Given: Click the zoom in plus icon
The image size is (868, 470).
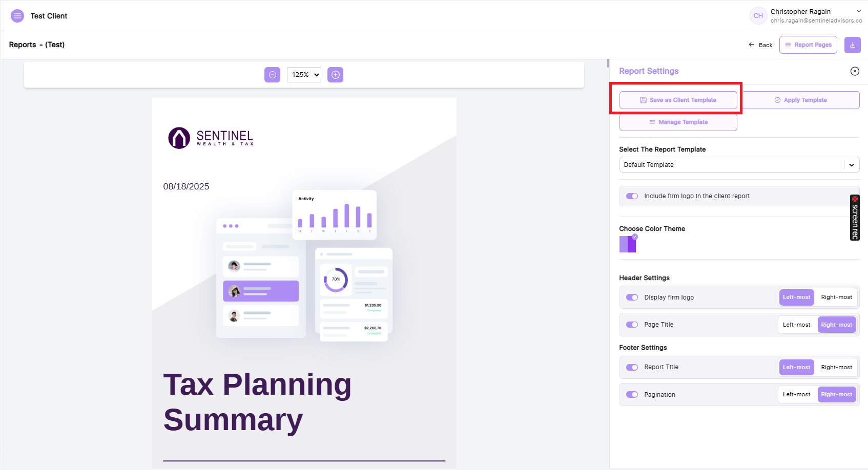Looking at the screenshot, I should tap(335, 75).
